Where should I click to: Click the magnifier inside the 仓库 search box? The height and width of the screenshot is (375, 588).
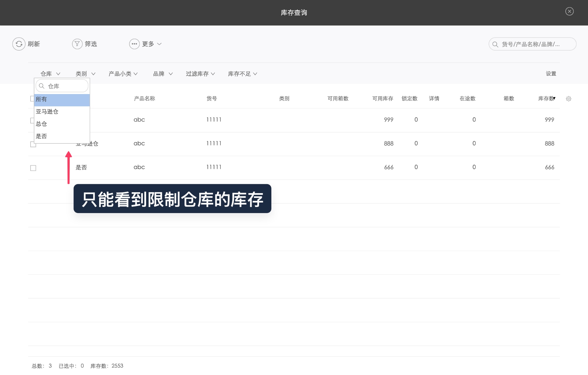pos(41,86)
